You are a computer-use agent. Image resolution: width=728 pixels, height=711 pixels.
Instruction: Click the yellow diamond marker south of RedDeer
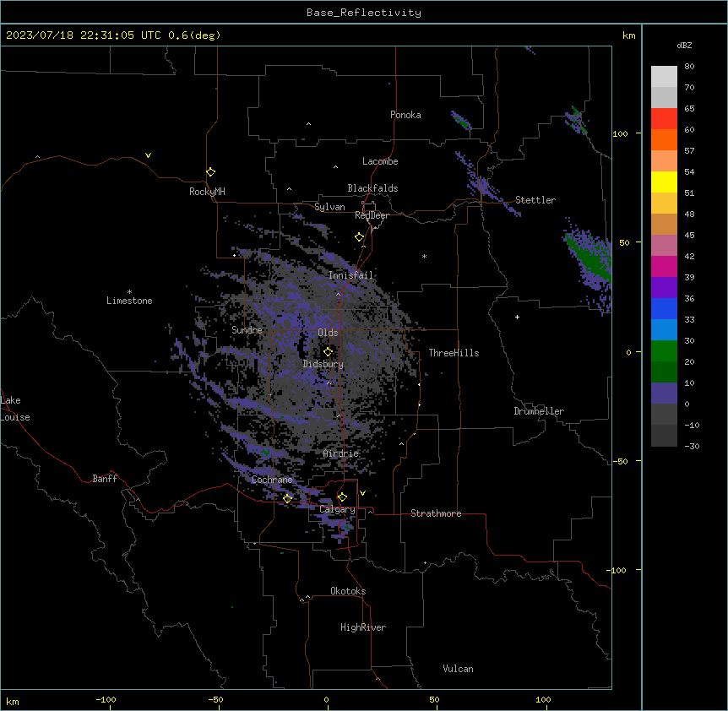360,237
